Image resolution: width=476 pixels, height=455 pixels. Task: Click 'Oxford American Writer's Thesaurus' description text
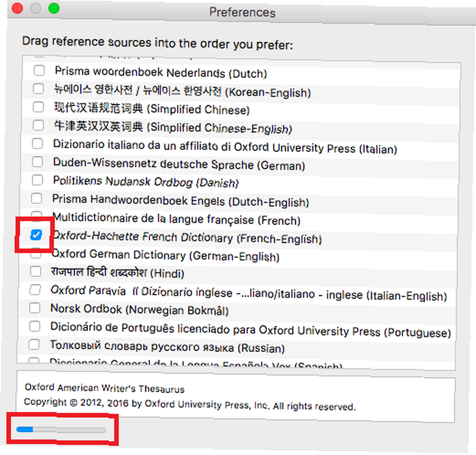[105, 388]
